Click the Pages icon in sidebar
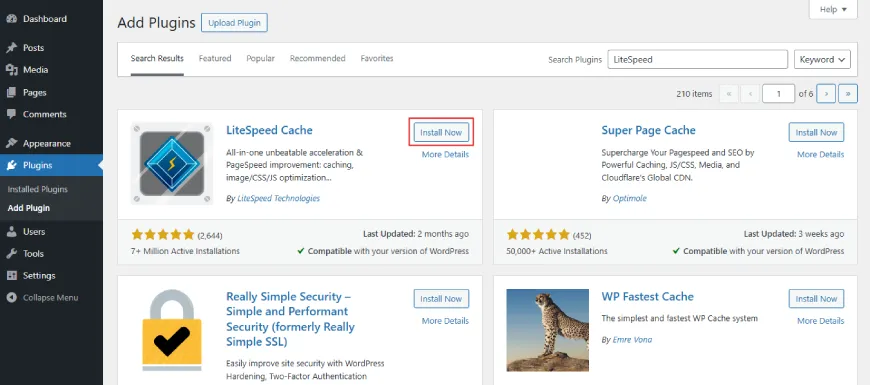870x385 pixels. 11,92
